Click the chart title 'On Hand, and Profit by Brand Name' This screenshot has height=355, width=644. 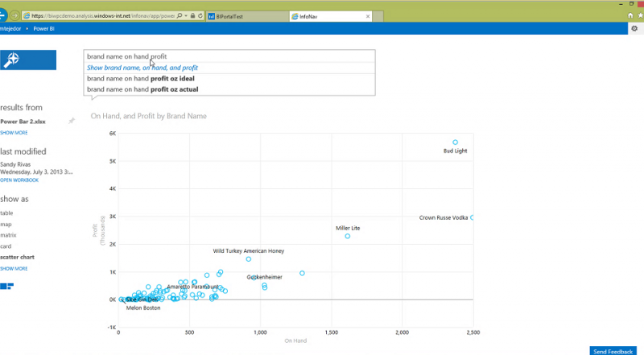pos(149,116)
